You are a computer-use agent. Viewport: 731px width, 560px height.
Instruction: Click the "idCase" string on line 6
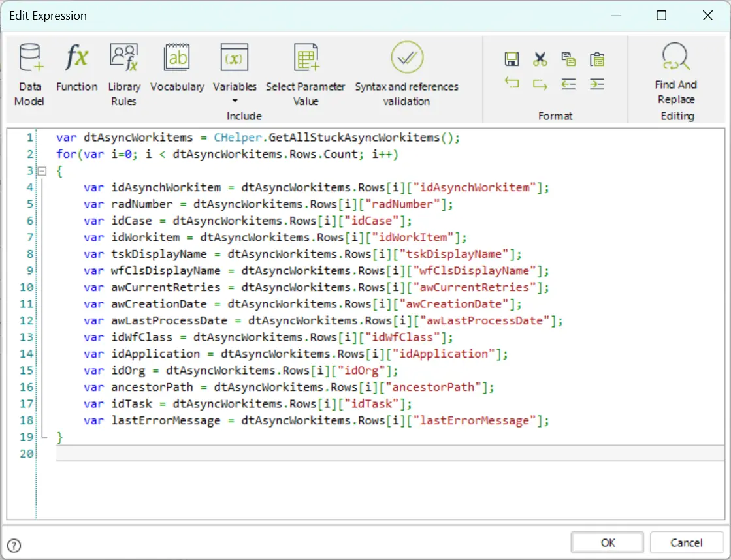tap(371, 221)
